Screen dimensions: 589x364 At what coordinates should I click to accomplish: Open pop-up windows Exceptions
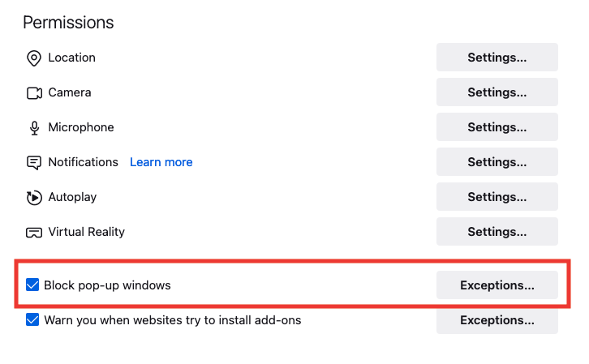pyautogui.click(x=497, y=285)
